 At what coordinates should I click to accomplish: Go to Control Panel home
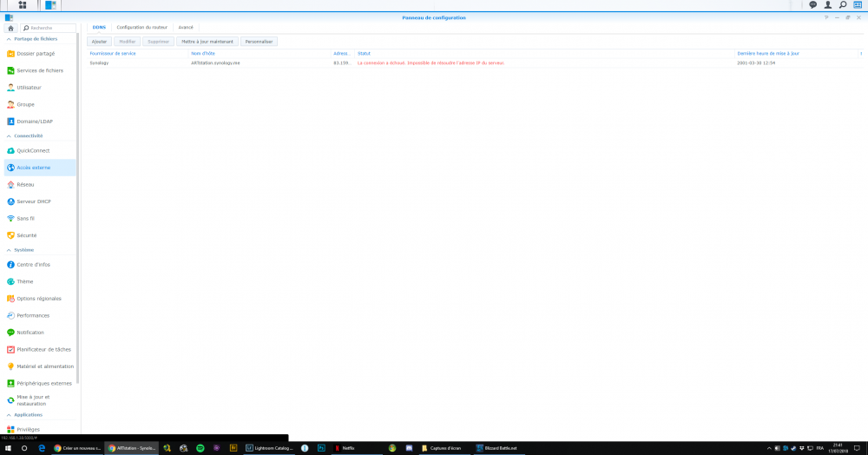click(x=10, y=28)
